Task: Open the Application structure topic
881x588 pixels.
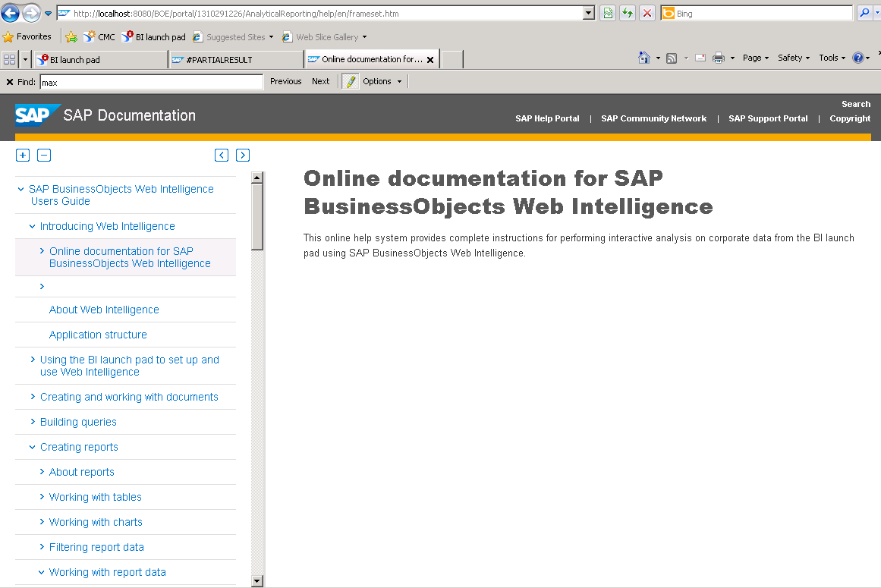Action: tap(98, 335)
